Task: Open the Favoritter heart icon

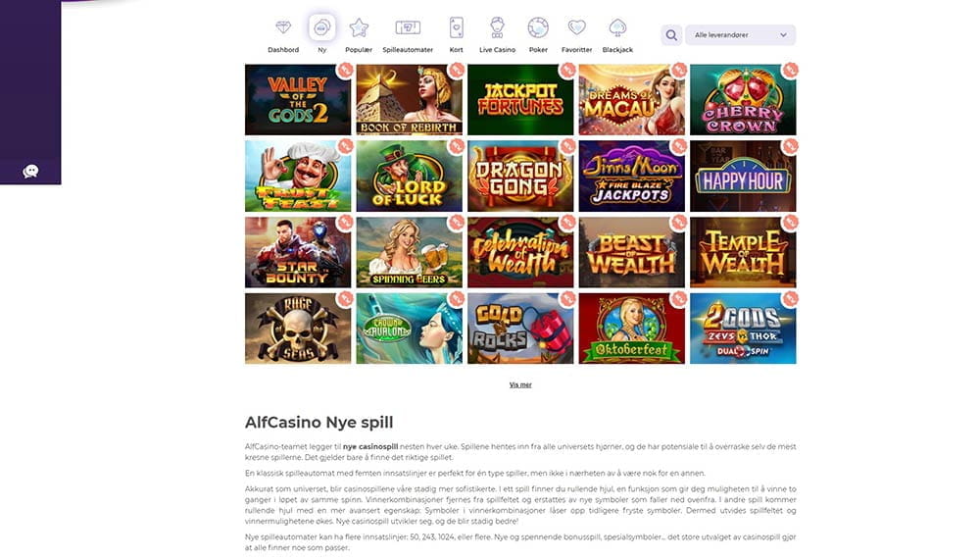Action: (x=576, y=27)
